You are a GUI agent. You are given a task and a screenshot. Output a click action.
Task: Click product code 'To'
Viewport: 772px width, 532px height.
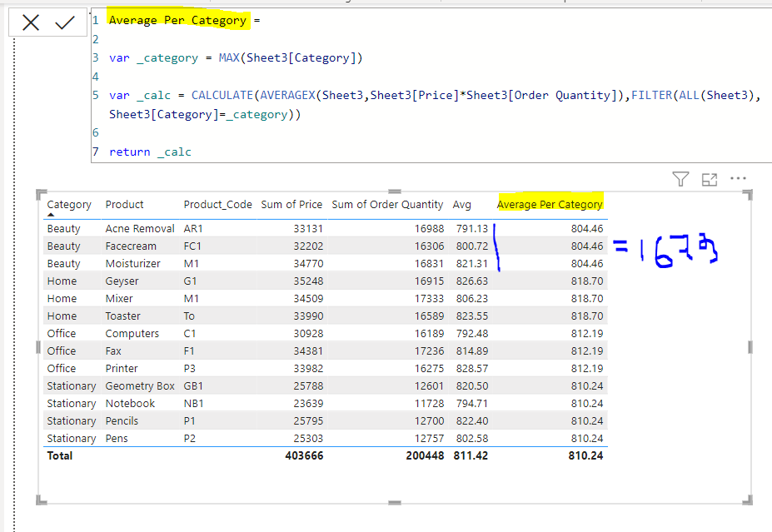click(x=189, y=316)
